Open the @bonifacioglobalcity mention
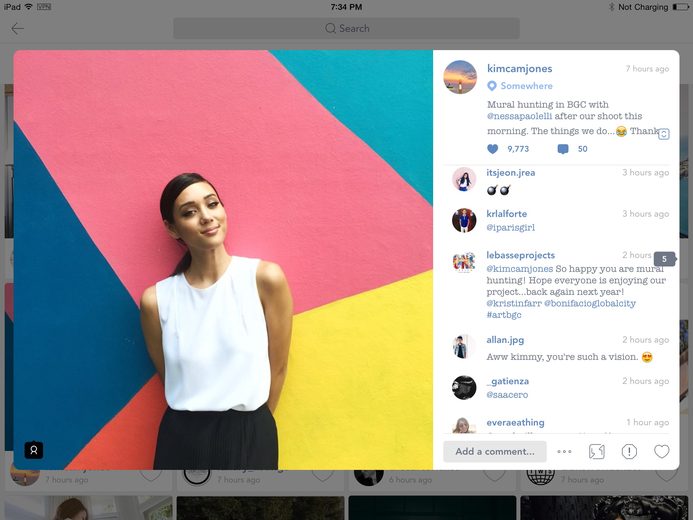This screenshot has height=520, width=693. pyautogui.click(x=590, y=304)
